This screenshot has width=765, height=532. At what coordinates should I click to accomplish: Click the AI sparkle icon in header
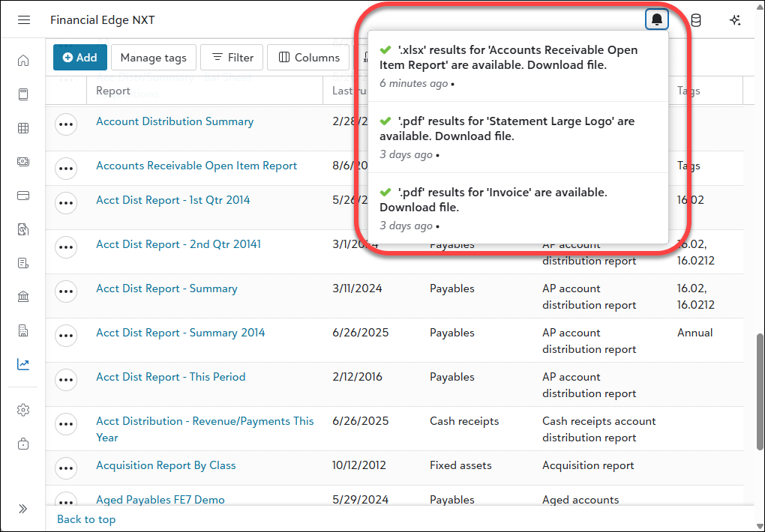[735, 19]
